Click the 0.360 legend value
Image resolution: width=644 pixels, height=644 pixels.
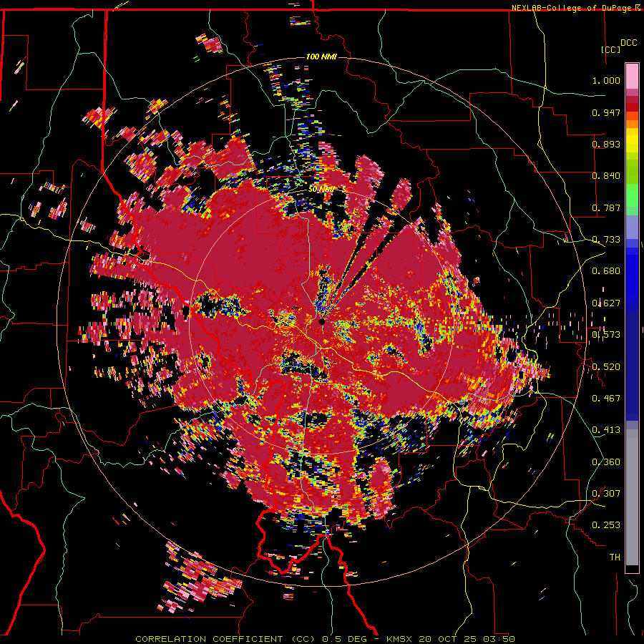tap(606, 462)
